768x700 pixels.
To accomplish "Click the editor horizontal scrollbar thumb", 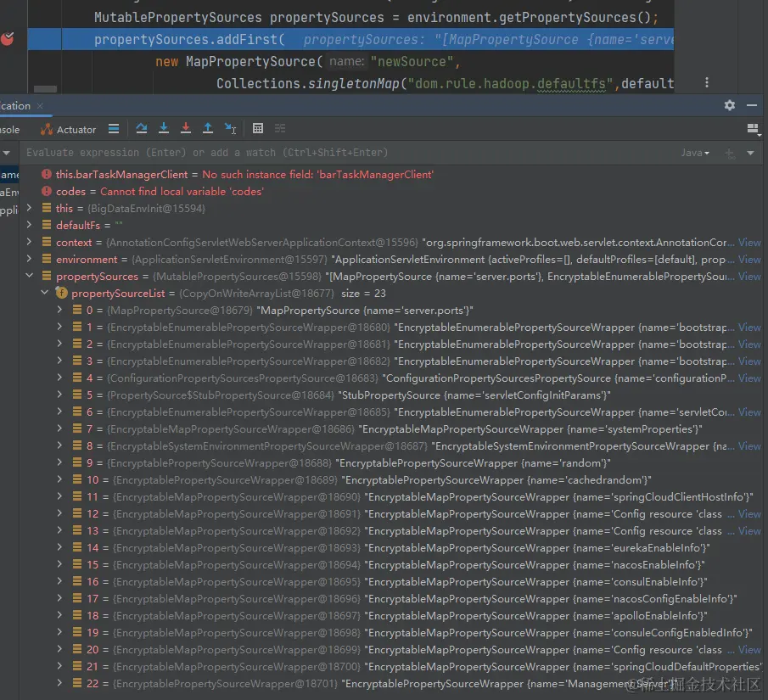I will click(45, 89).
